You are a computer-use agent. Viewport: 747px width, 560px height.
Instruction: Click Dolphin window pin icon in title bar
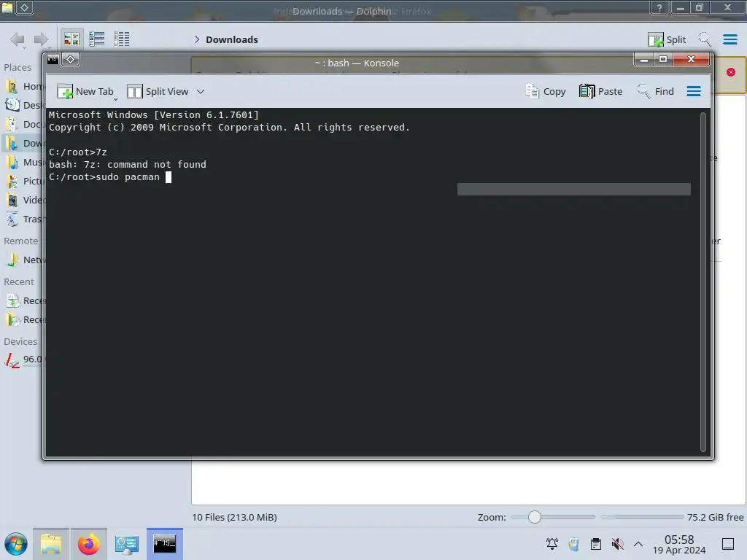coord(24,7)
